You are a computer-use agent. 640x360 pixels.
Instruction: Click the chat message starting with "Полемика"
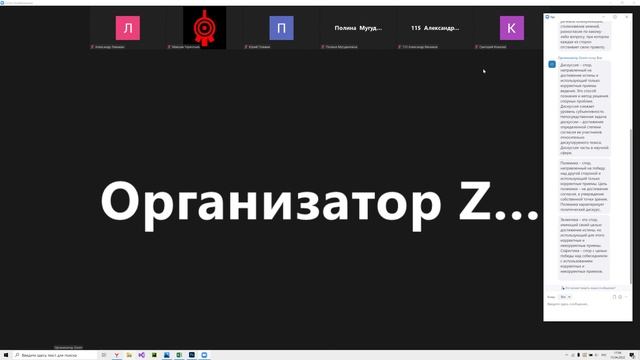pyautogui.click(x=584, y=186)
